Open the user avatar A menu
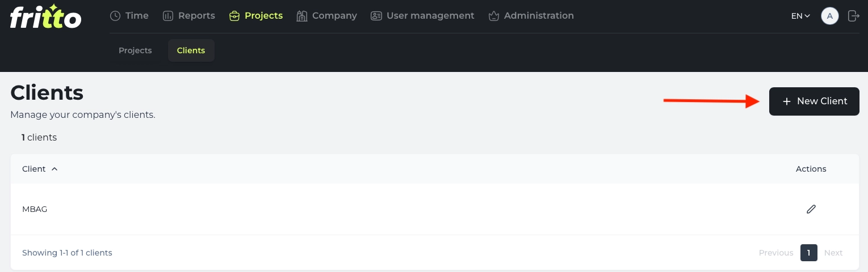The height and width of the screenshot is (272, 868). [830, 16]
